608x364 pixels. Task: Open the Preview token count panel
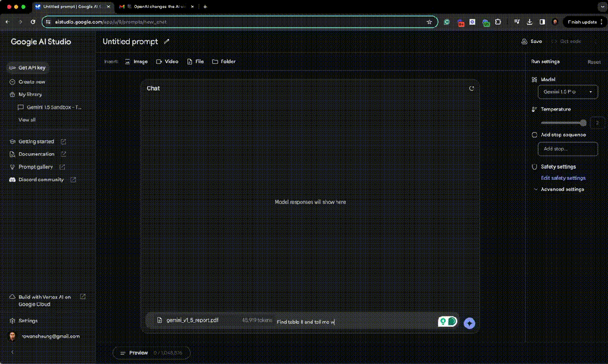(x=151, y=353)
